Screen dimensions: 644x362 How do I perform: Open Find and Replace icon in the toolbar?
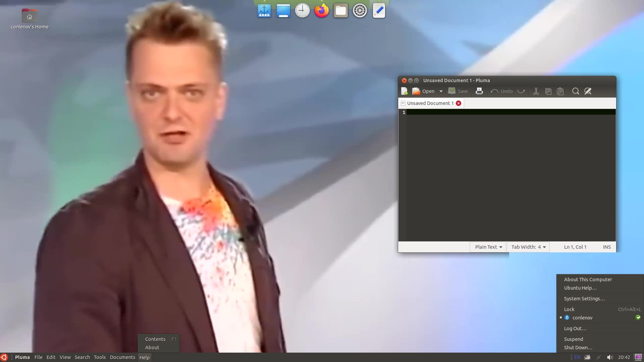click(x=588, y=91)
